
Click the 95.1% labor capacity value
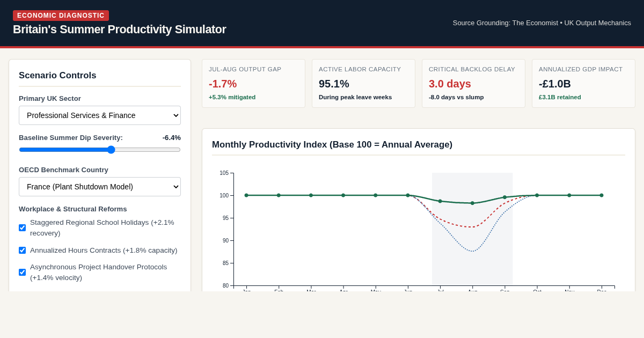pos(334,84)
